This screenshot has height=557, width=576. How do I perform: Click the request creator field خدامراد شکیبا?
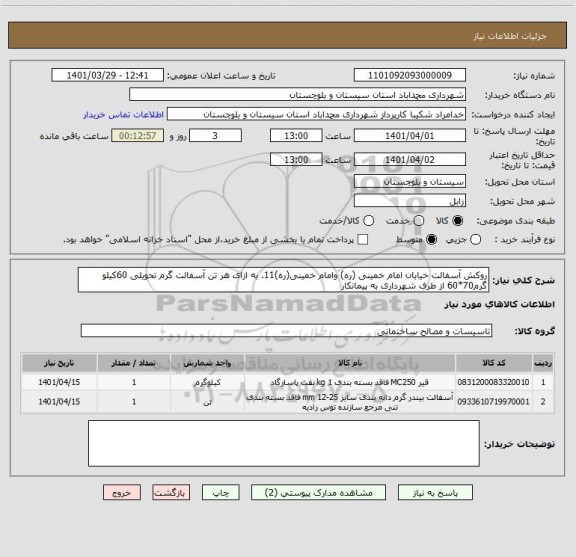(x=316, y=114)
